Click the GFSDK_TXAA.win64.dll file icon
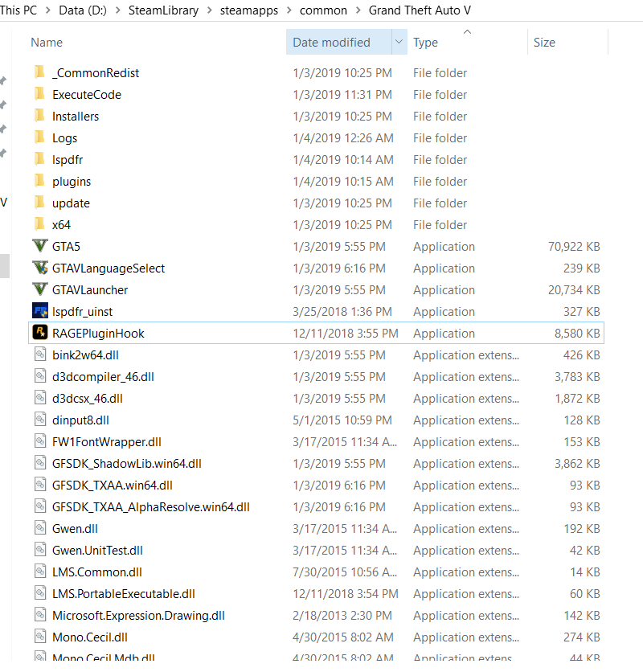 (x=40, y=485)
